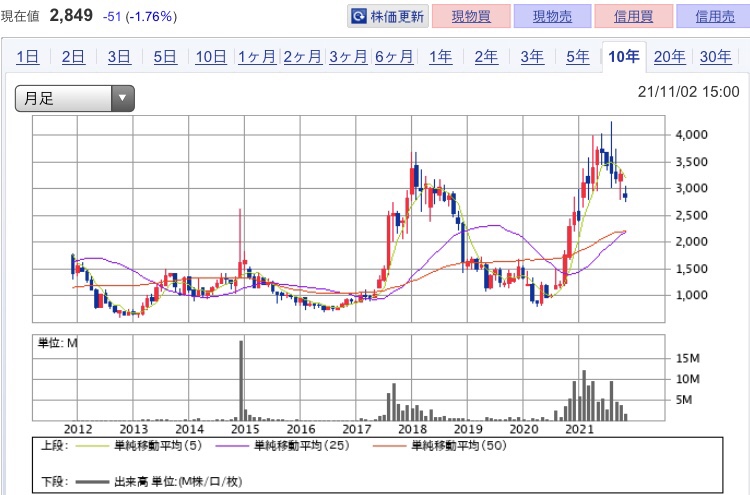
Task: Click the 2018 label on the time axis
Action: (x=412, y=429)
